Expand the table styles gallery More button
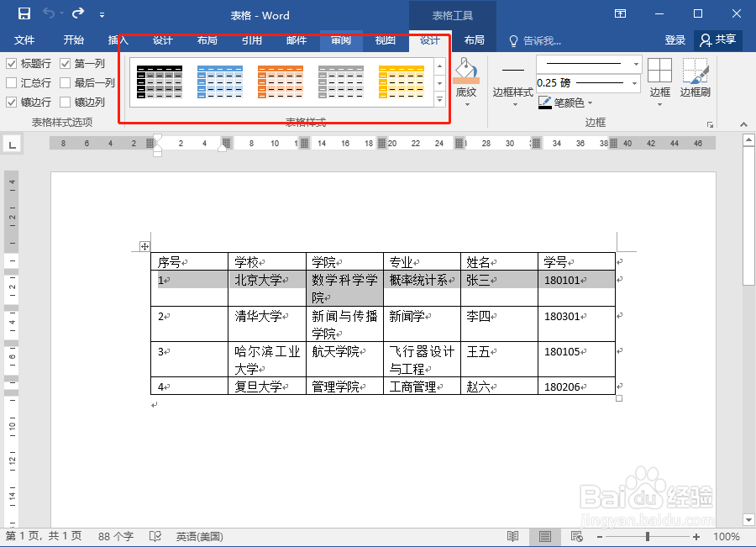Image resolution: width=756 pixels, height=547 pixels. tap(439, 99)
